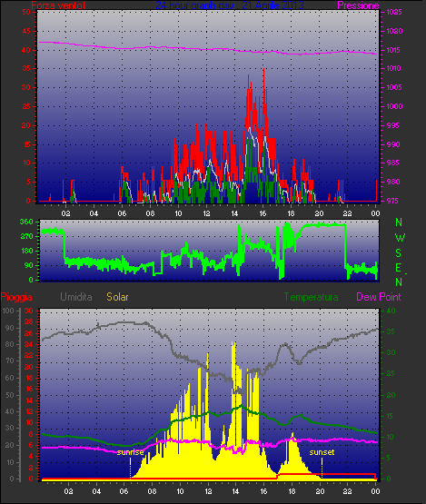The width and height of the screenshot is (426, 504).
Task: Click the Pressione axis title
Action: coord(358,5)
